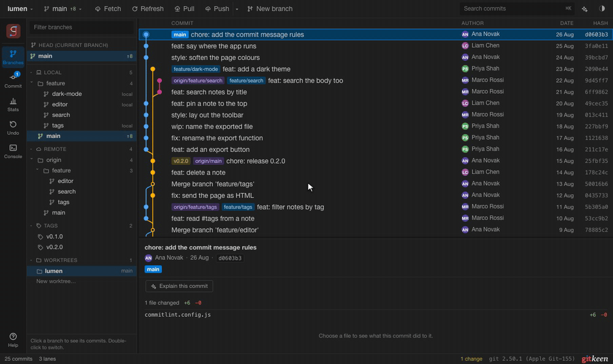Pull changes from the remote

[x=184, y=9]
